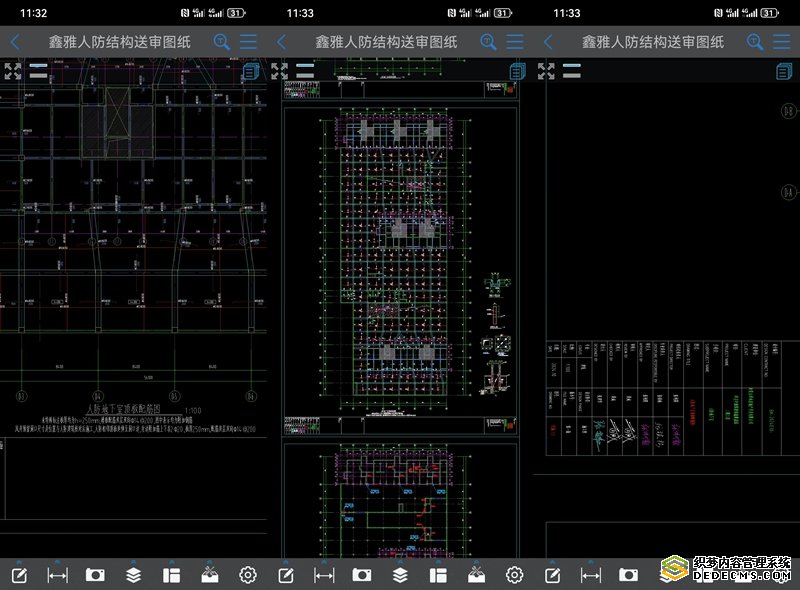Select the measure distance tool in left screen
The image size is (800, 590).
[x=57, y=575]
